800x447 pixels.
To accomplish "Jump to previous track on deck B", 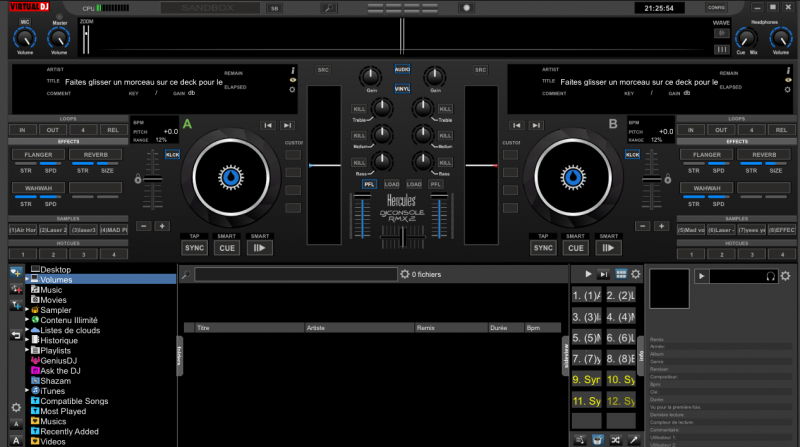I will point(517,125).
